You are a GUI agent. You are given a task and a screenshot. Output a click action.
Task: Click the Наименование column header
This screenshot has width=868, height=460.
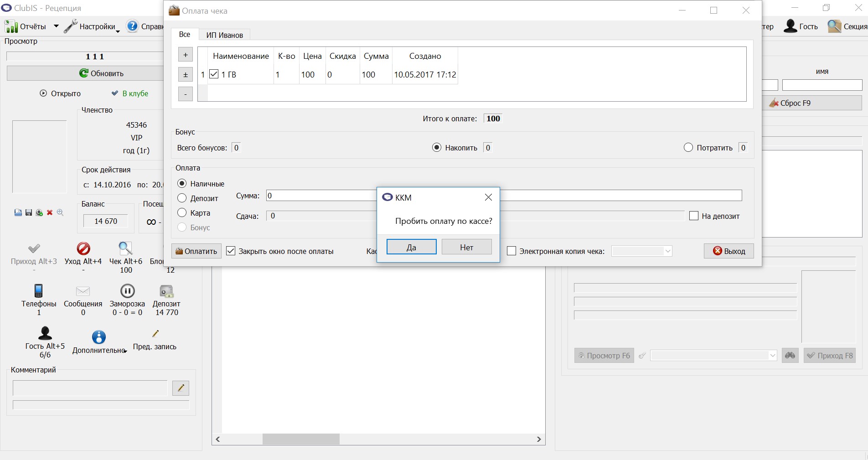pyautogui.click(x=241, y=56)
